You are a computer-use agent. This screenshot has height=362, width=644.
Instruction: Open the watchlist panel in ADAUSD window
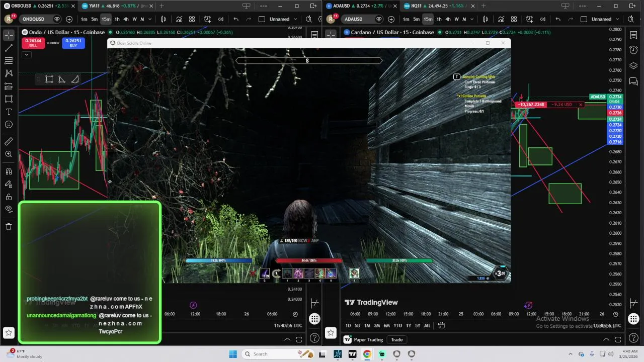tap(633, 35)
